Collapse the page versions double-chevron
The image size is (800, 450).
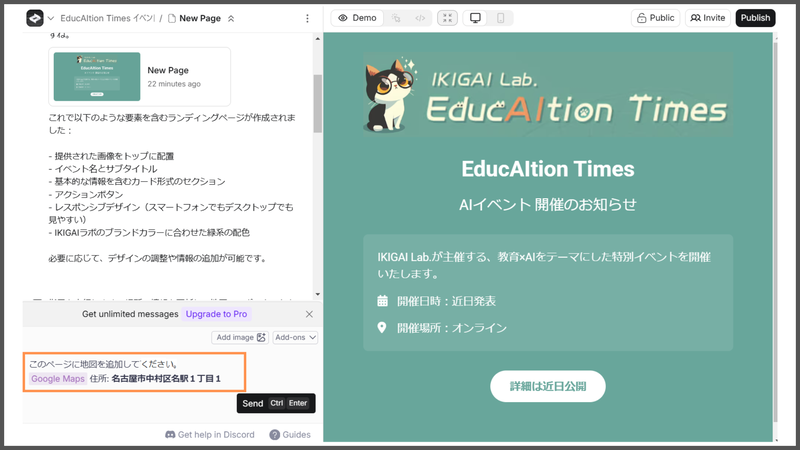pos(231,18)
